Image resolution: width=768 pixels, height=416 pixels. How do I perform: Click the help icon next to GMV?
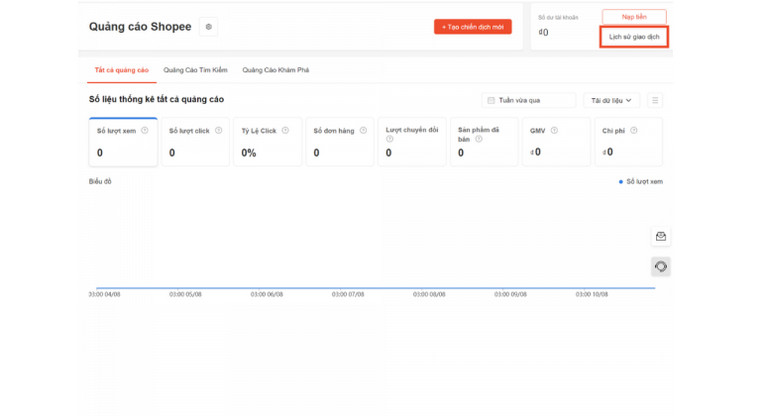554,130
